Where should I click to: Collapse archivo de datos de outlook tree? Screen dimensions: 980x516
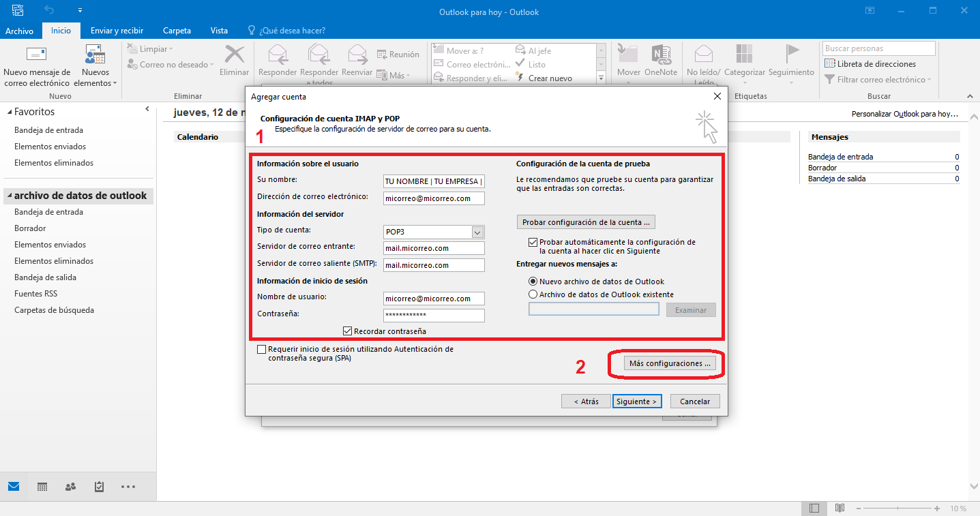point(10,196)
